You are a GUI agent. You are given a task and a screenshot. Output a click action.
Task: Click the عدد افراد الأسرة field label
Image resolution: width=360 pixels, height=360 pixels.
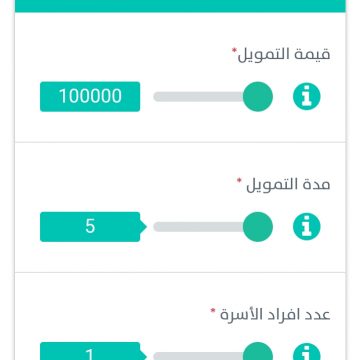tap(275, 314)
